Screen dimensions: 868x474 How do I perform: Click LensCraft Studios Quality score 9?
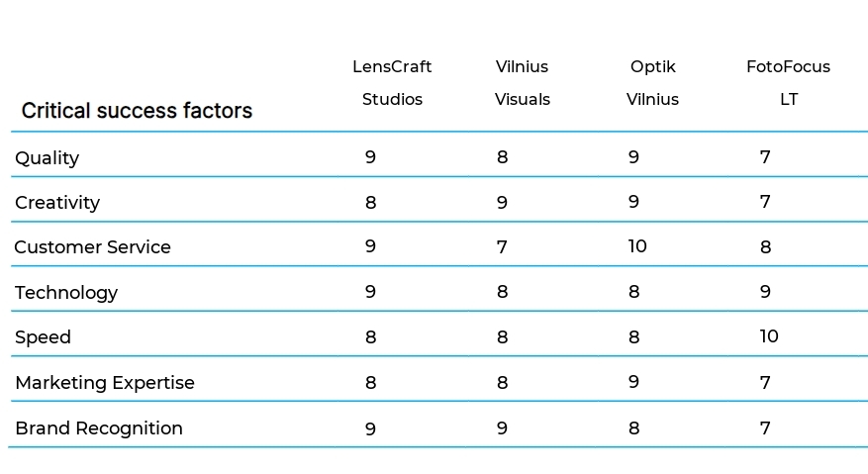point(370,157)
